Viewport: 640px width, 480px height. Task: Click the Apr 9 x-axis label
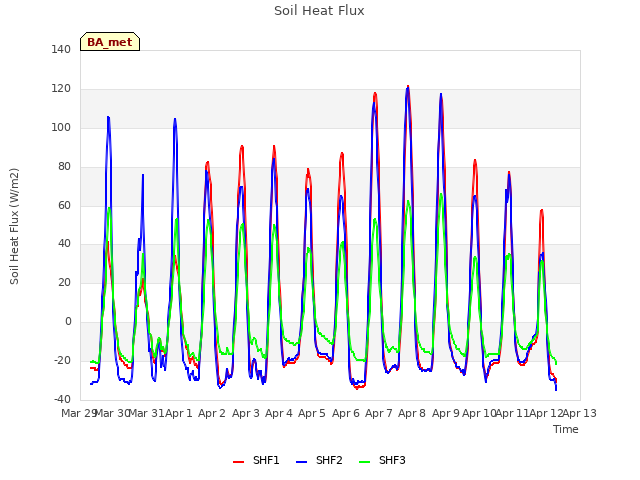(446, 413)
